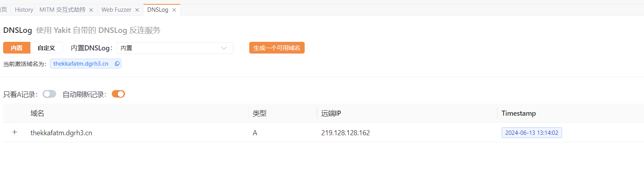
Task: Click the dropdown chevron arrow
Action: pyautogui.click(x=224, y=48)
